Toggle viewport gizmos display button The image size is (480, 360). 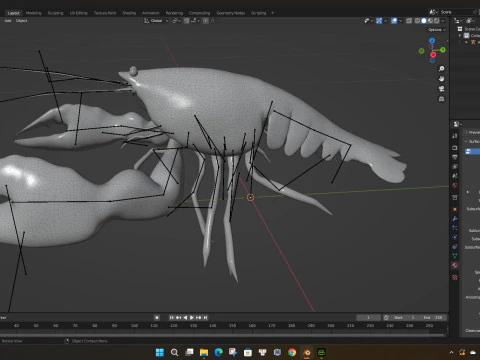click(379, 21)
